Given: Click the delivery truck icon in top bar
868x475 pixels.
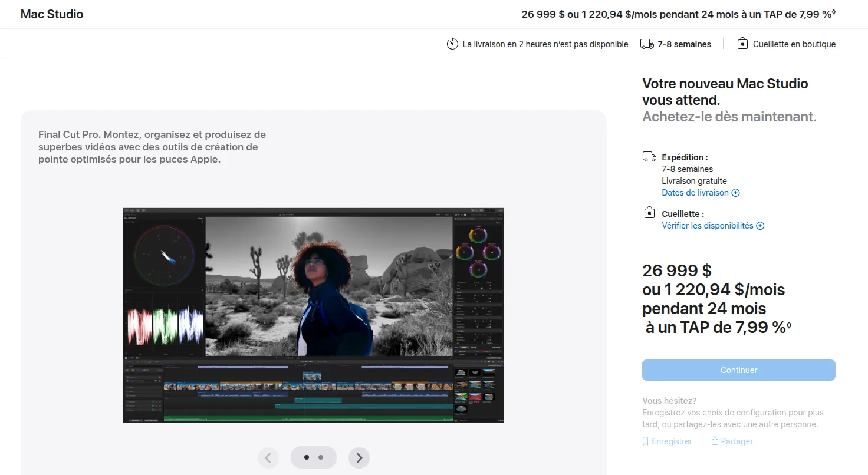Looking at the screenshot, I should (647, 44).
